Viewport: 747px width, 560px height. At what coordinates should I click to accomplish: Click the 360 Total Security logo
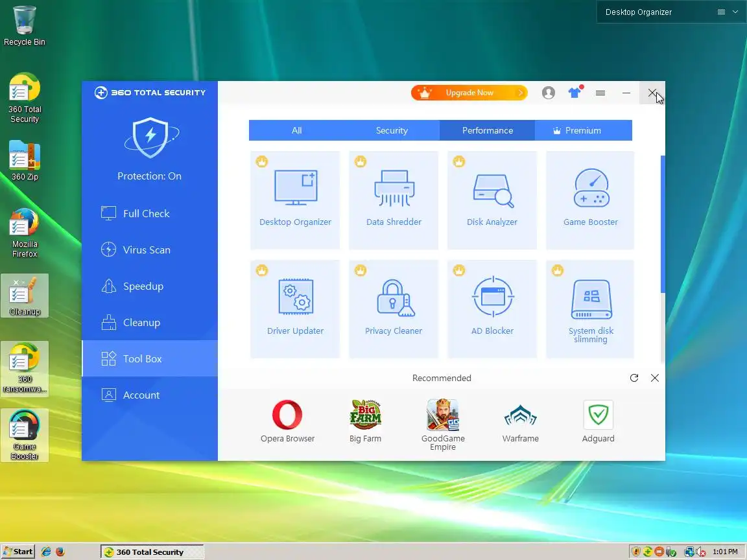150,93
